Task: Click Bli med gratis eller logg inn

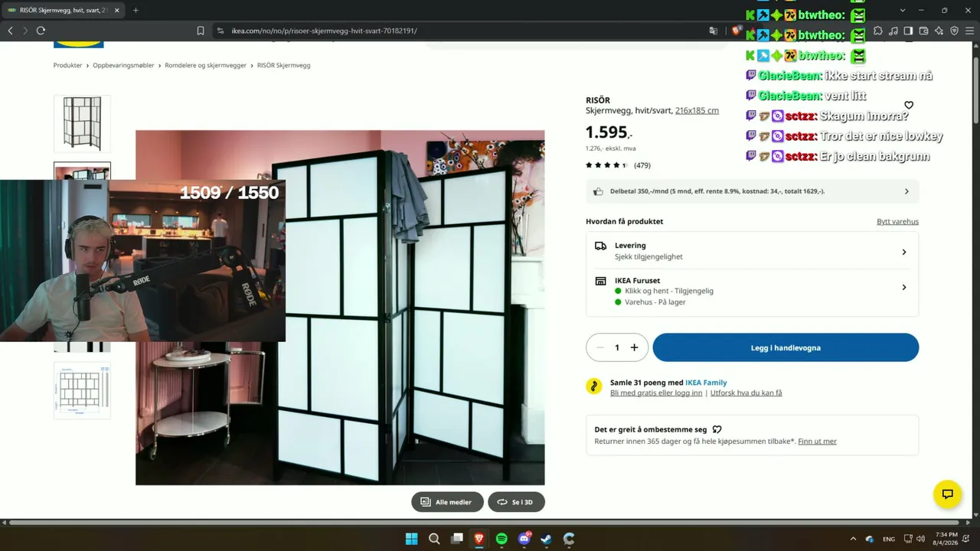Action: coord(656,393)
